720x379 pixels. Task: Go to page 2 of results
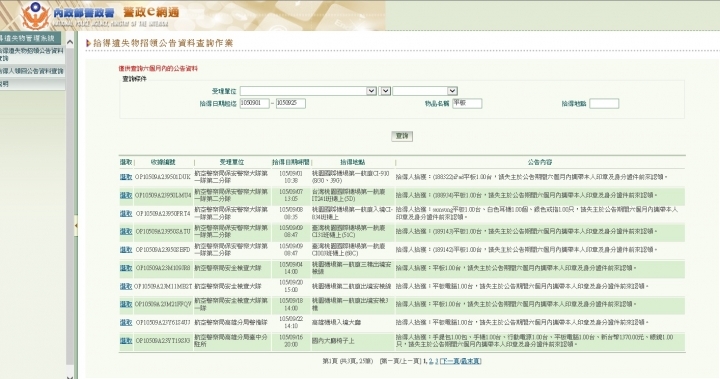point(431,361)
